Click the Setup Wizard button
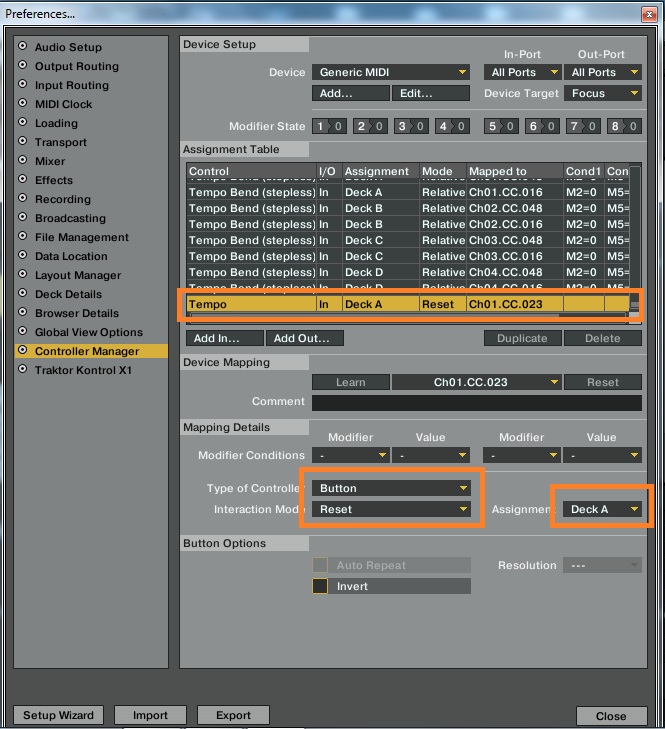Image resolution: width=665 pixels, height=729 pixels. pos(58,715)
